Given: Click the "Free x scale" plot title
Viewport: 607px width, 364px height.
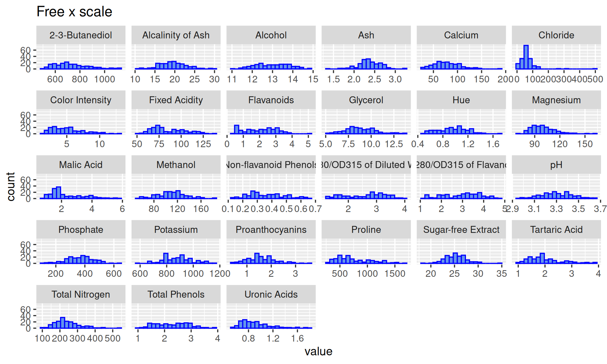Looking at the screenshot, I should [x=74, y=12].
